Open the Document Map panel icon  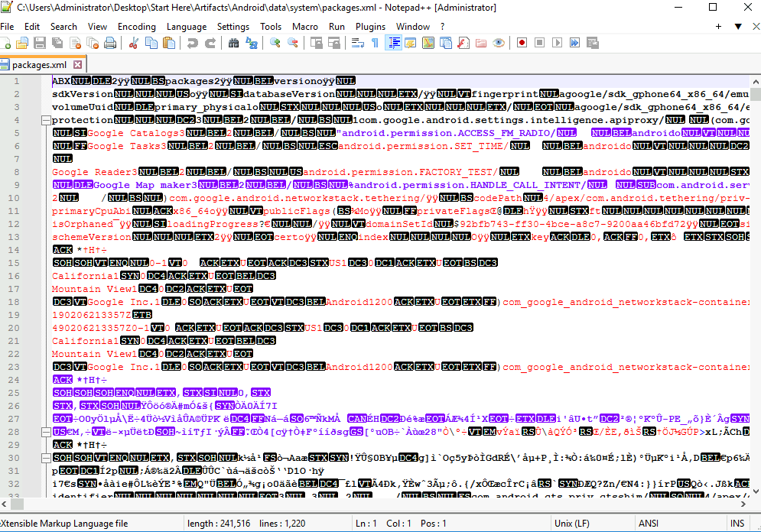coord(428,43)
